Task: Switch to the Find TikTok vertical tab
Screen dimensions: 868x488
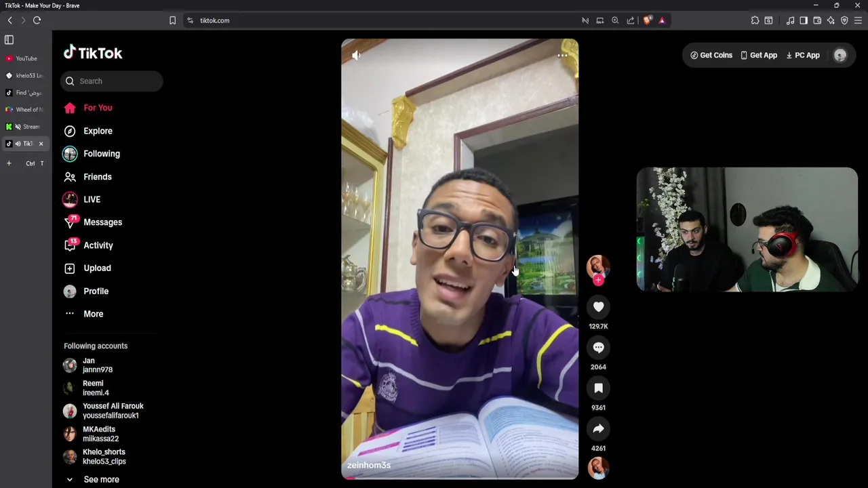Action: [x=26, y=92]
